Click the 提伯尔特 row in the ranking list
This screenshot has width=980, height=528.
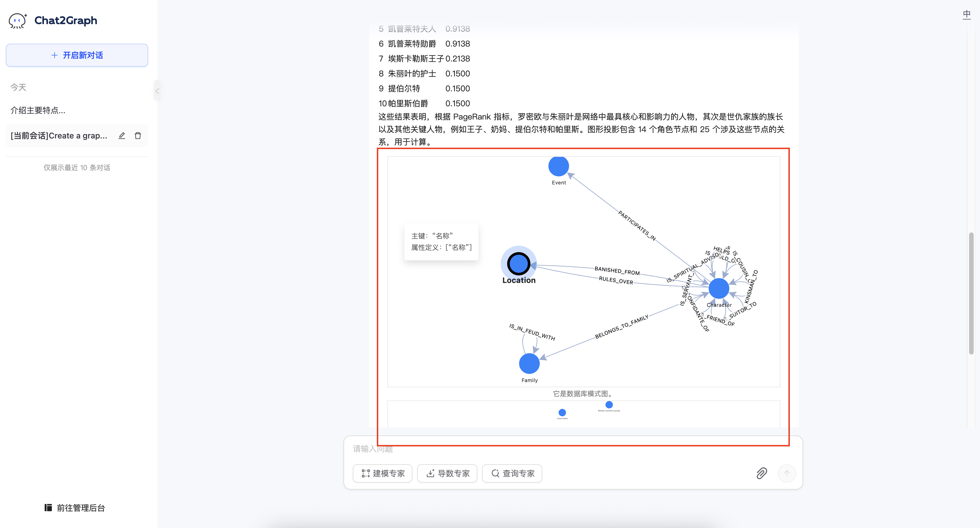coord(424,89)
